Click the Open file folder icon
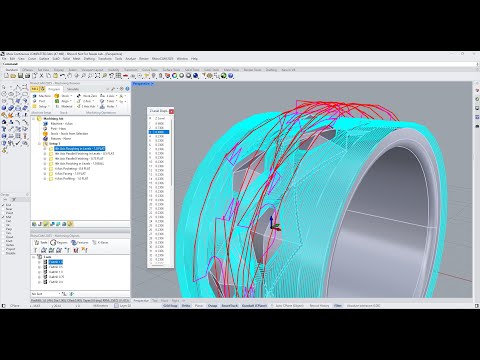The height and width of the screenshot is (360, 480). click(x=13, y=76)
